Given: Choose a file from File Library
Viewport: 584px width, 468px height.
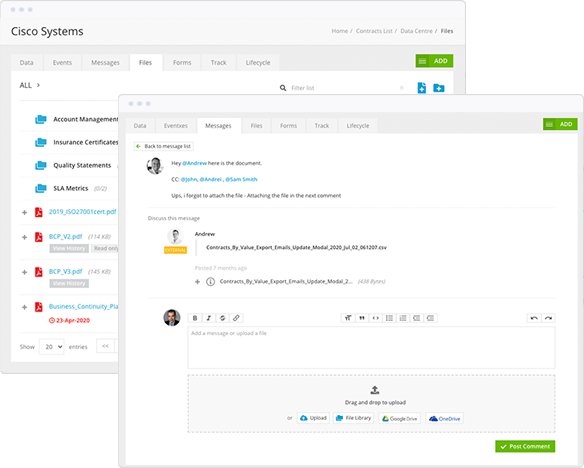Looking at the screenshot, I should [x=353, y=418].
